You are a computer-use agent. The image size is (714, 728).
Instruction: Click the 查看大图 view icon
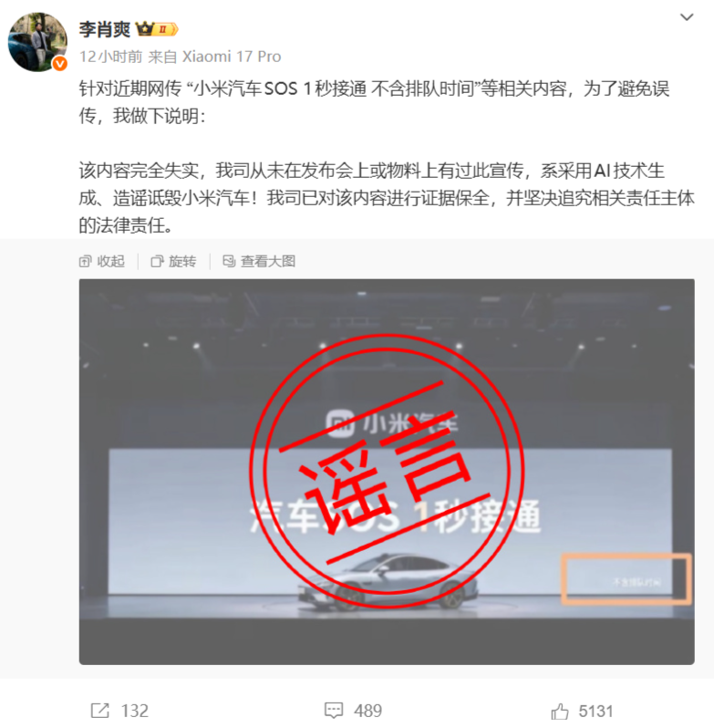click(x=229, y=262)
